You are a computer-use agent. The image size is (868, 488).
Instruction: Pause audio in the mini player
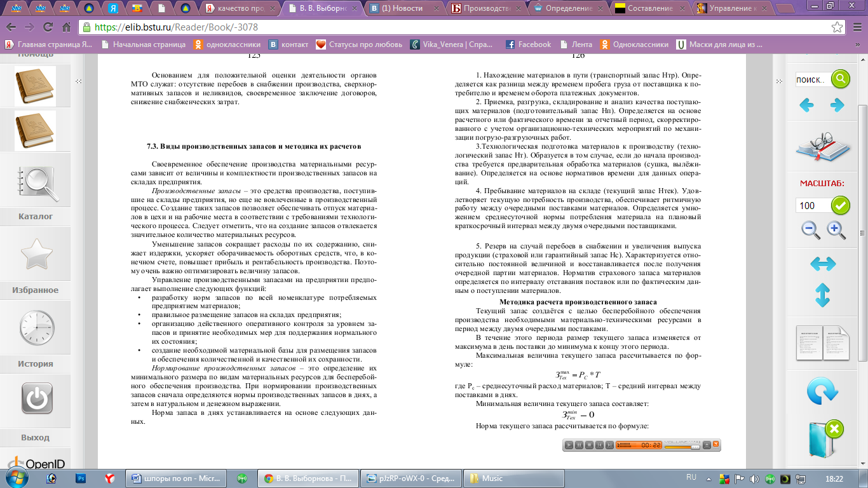click(x=580, y=445)
